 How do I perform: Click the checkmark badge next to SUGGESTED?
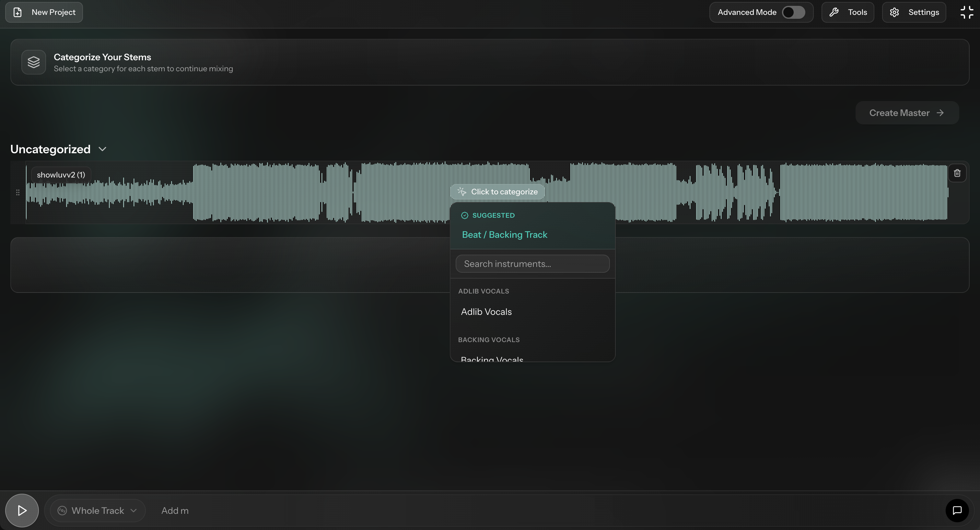(x=464, y=215)
